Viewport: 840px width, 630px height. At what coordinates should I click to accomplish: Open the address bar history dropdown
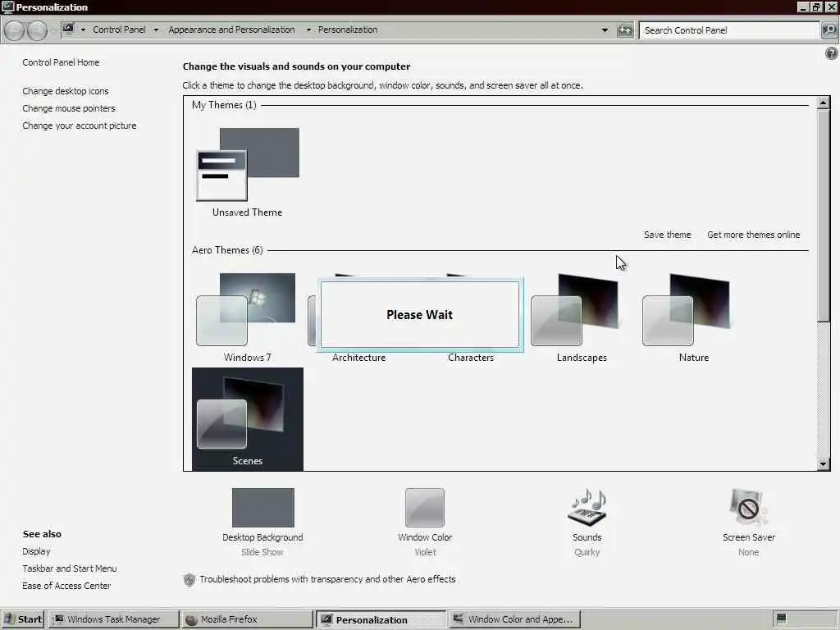point(605,30)
